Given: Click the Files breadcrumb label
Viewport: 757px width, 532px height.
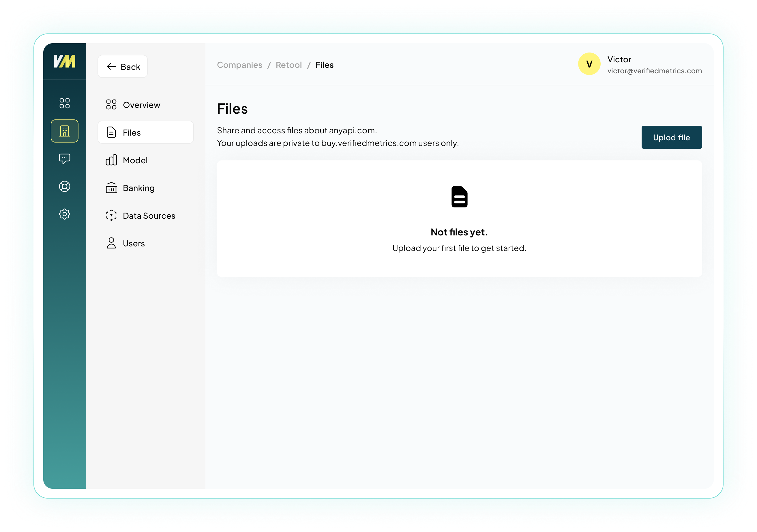Looking at the screenshot, I should pos(324,65).
